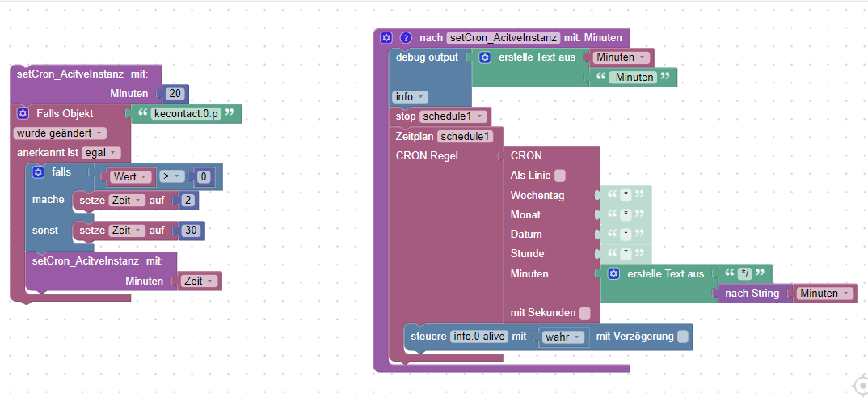Screen dimensions: 868x398
Task: Click the workspace center target icon
Action: (x=862, y=385)
